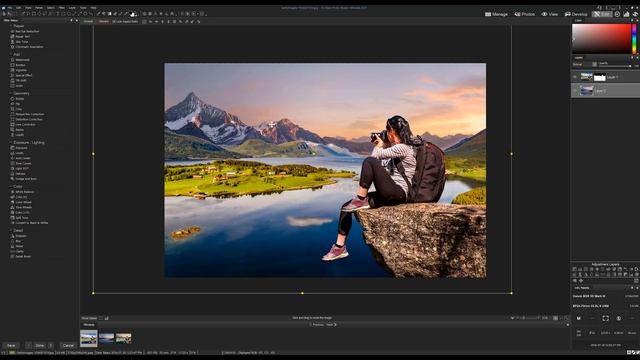The image size is (640, 360).
Task: Select the first filmstrip thumbnail
Action: (x=89, y=338)
